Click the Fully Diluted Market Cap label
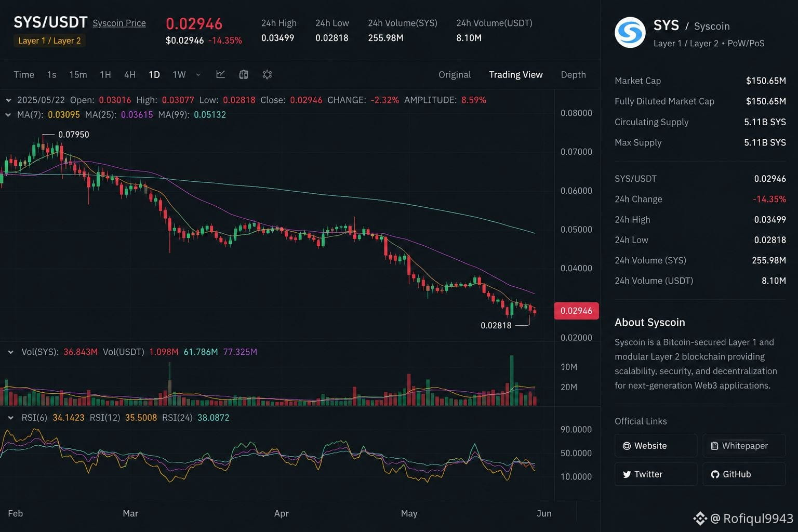 [664, 101]
